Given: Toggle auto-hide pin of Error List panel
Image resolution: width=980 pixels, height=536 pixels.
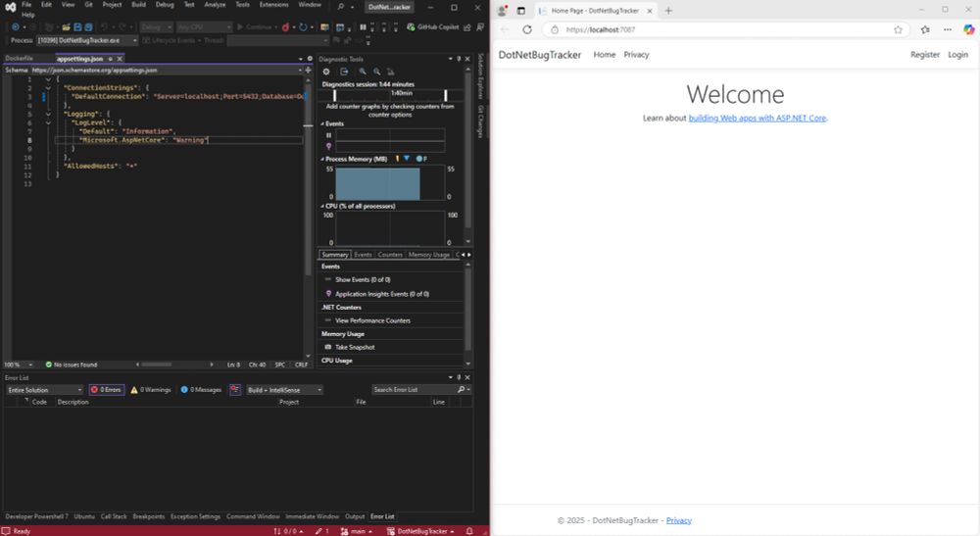Looking at the screenshot, I should coord(459,377).
